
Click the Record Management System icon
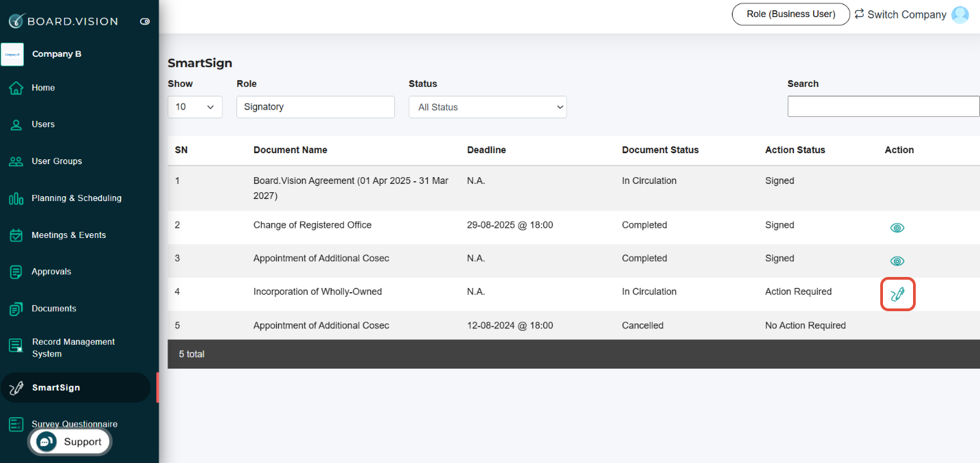pos(16,345)
